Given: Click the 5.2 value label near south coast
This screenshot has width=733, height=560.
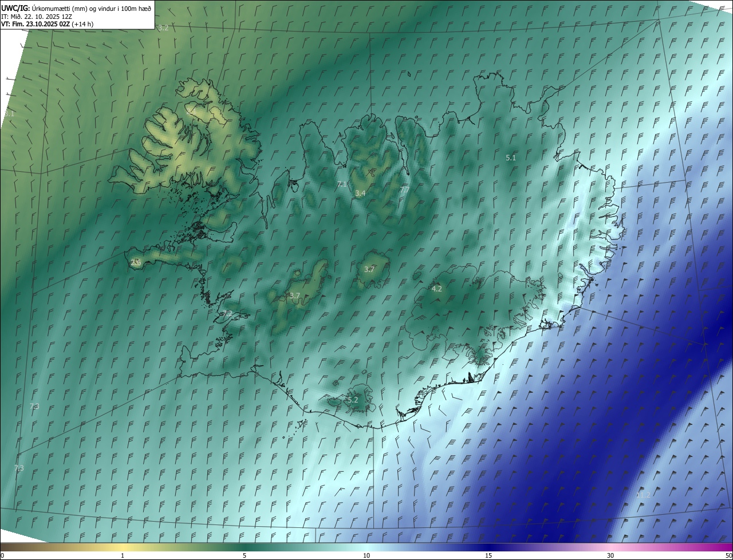Looking at the screenshot, I should [x=353, y=400].
